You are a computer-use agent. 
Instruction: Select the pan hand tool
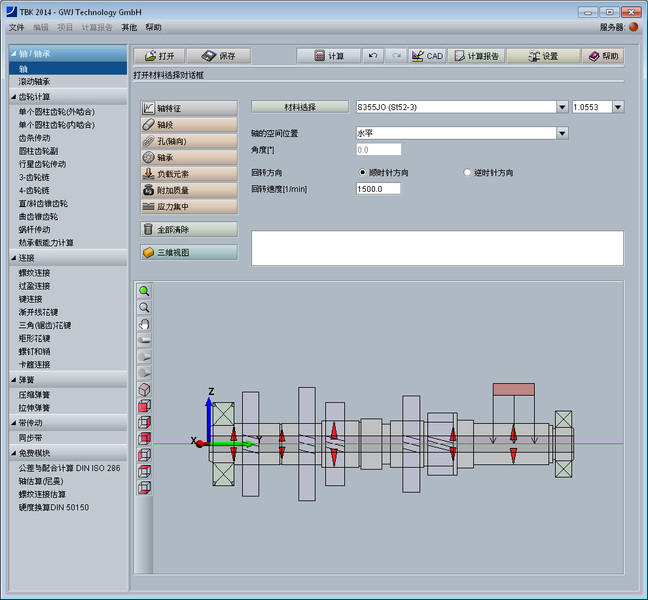[144, 324]
